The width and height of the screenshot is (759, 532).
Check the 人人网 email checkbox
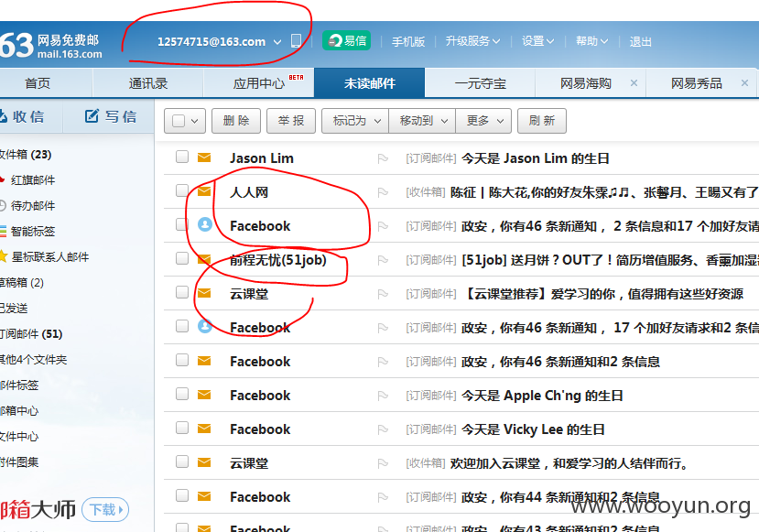point(182,190)
